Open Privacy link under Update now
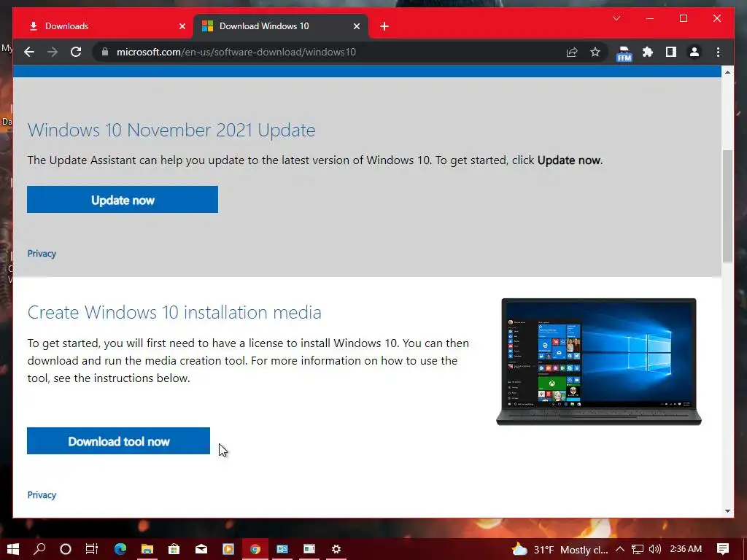The image size is (747, 560). (42, 253)
